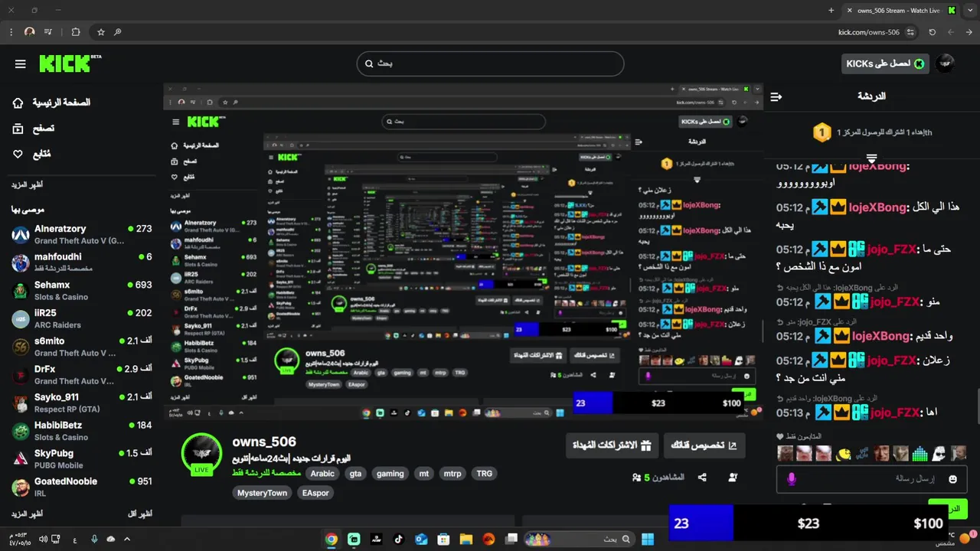Screen dimensions: 980x551
Task: Open the user profile avatar in header
Action: [946, 64]
